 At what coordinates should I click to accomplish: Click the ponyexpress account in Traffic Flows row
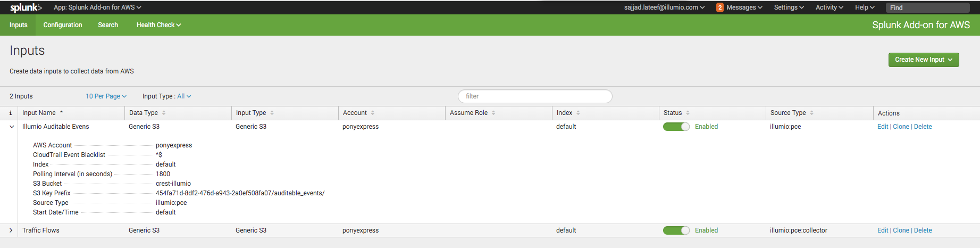(x=361, y=230)
